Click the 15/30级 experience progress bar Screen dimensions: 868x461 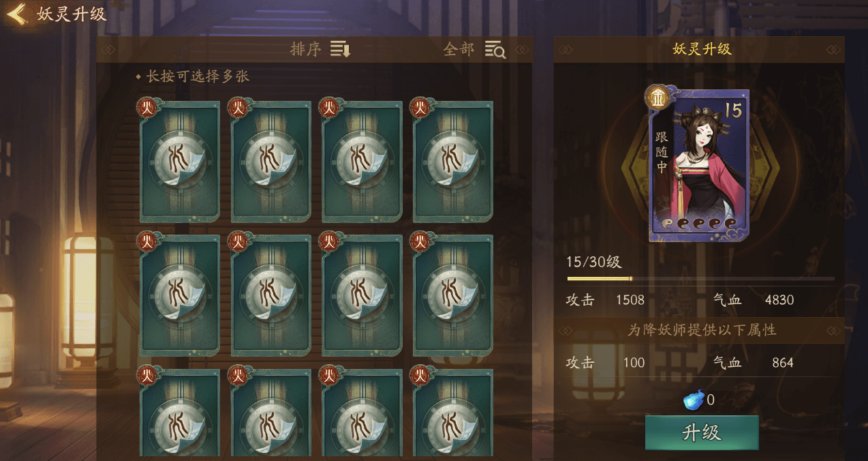700,279
